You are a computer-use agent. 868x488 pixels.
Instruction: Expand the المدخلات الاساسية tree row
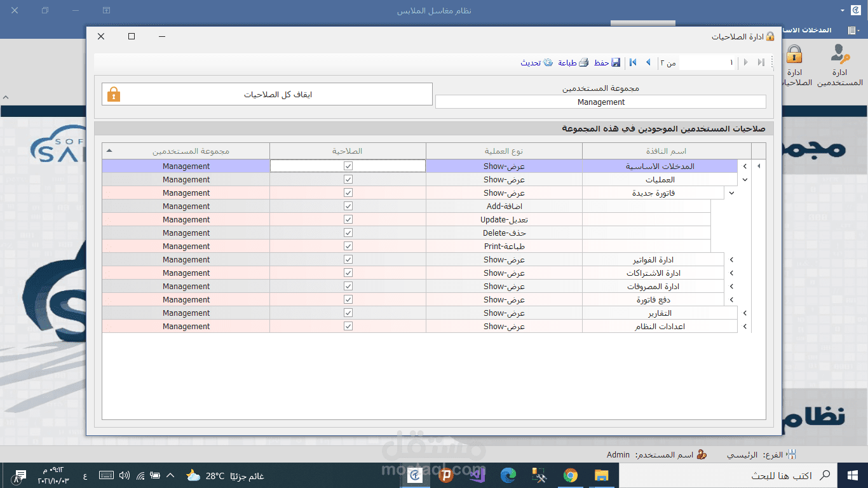click(x=745, y=166)
